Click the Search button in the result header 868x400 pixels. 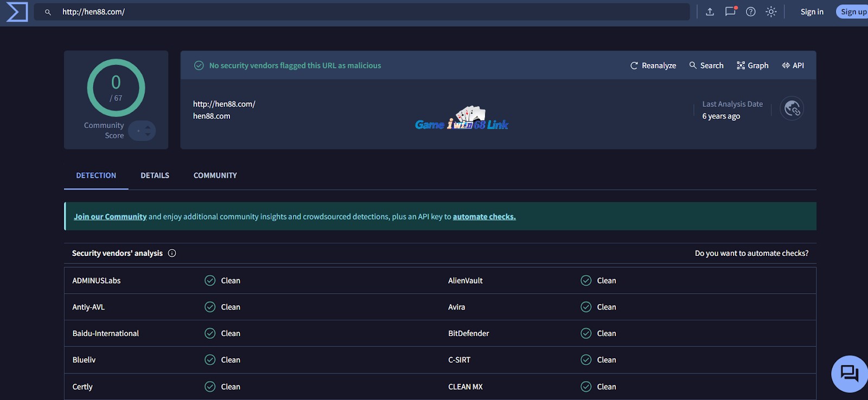coord(706,66)
